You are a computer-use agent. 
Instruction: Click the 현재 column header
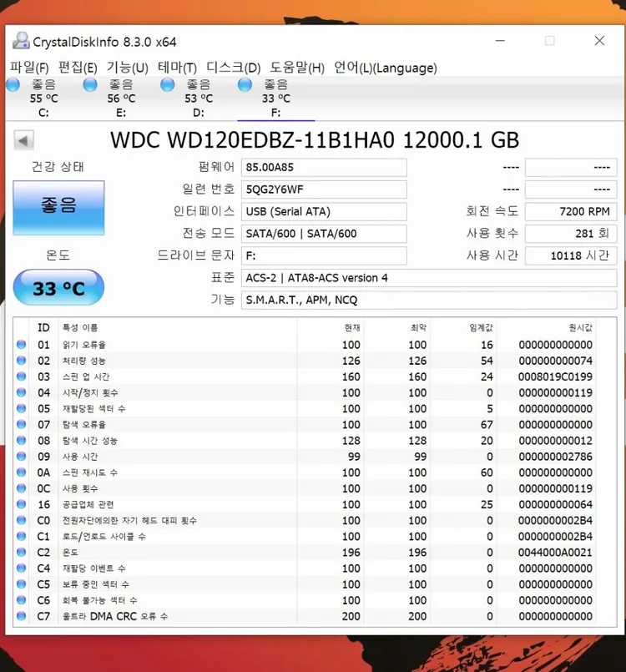coord(352,327)
